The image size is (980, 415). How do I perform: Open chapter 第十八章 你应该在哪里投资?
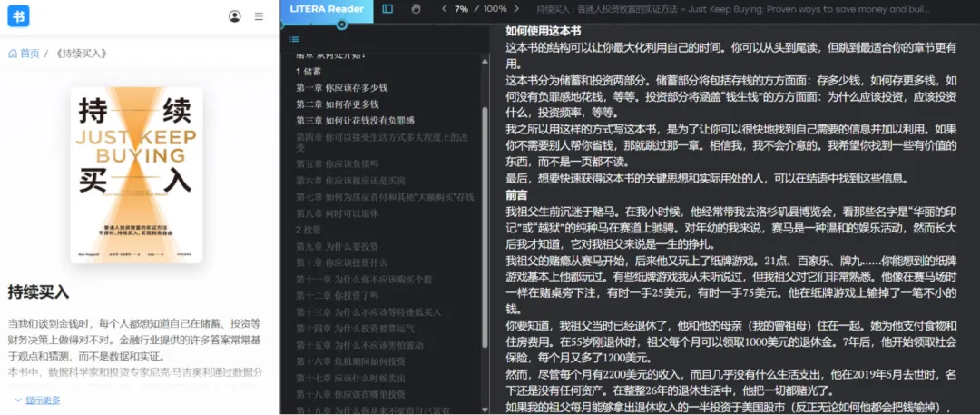tap(350, 394)
